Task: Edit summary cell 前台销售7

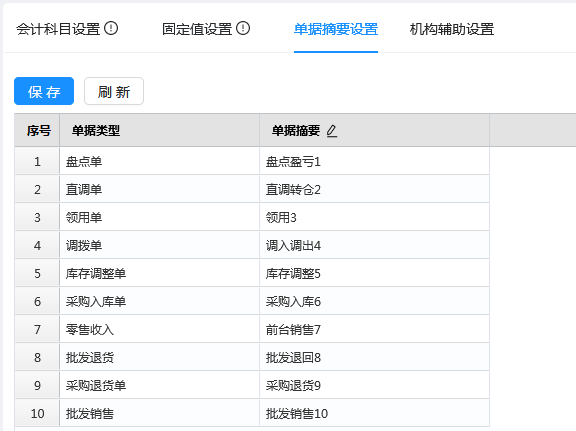Action: [374, 329]
